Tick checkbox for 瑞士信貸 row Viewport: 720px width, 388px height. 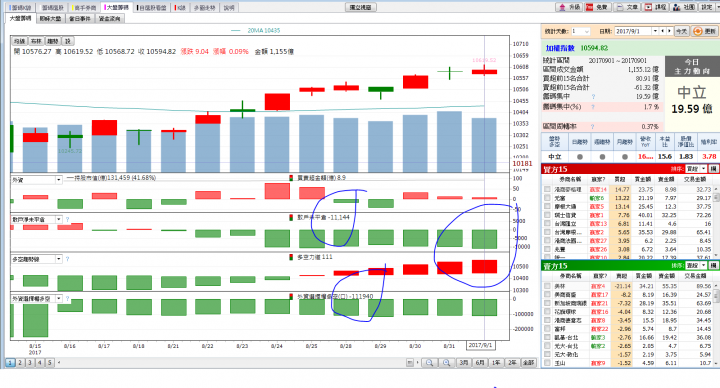click(547, 215)
